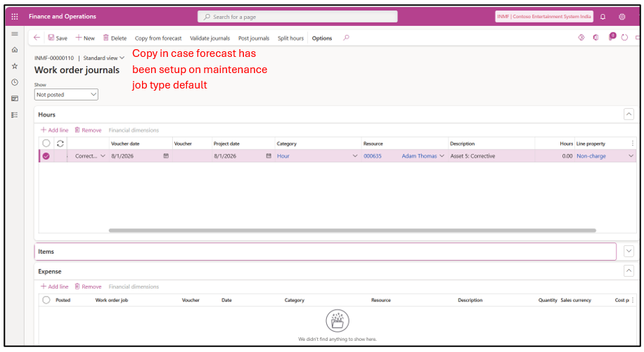The height and width of the screenshot is (352, 644).
Task: Click Copy from forecast
Action: 158,38
